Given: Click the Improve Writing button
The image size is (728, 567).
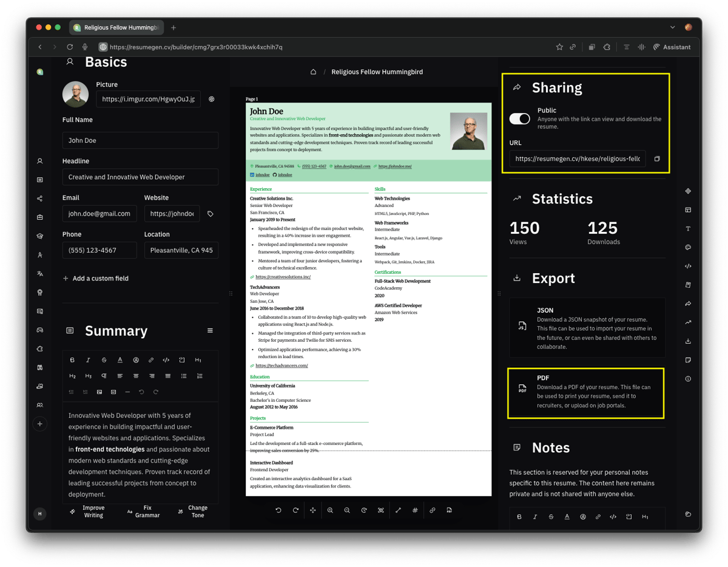Looking at the screenshot, I should pyautogui.click(x=88, y=512).
